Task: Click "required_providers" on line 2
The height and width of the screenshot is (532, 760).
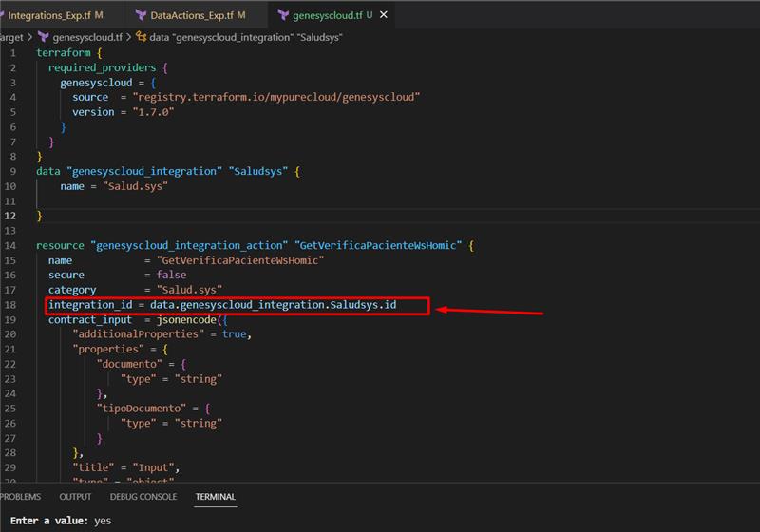Action: click(103, 67)
